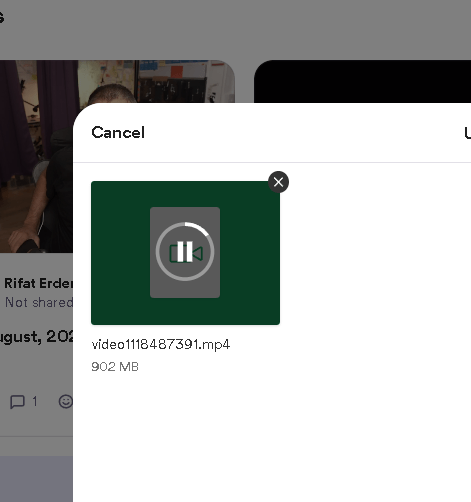Click the video1118487391.mp4 filename label

161,344
